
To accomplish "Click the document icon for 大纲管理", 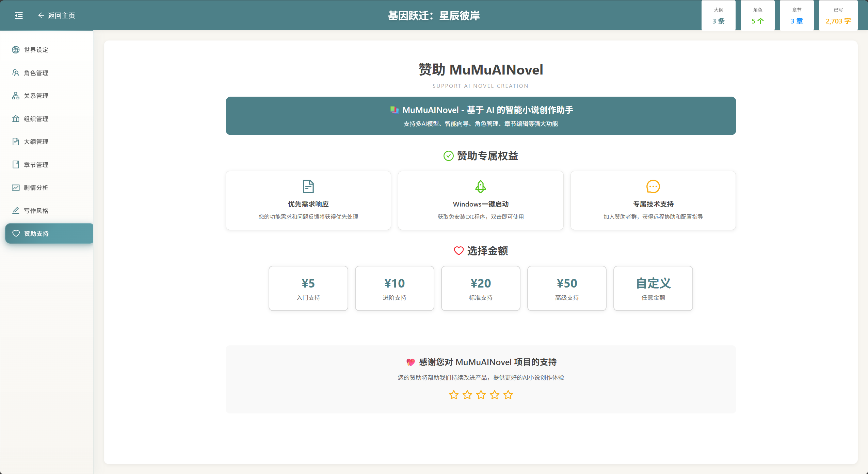I will (x=16, y=142).
